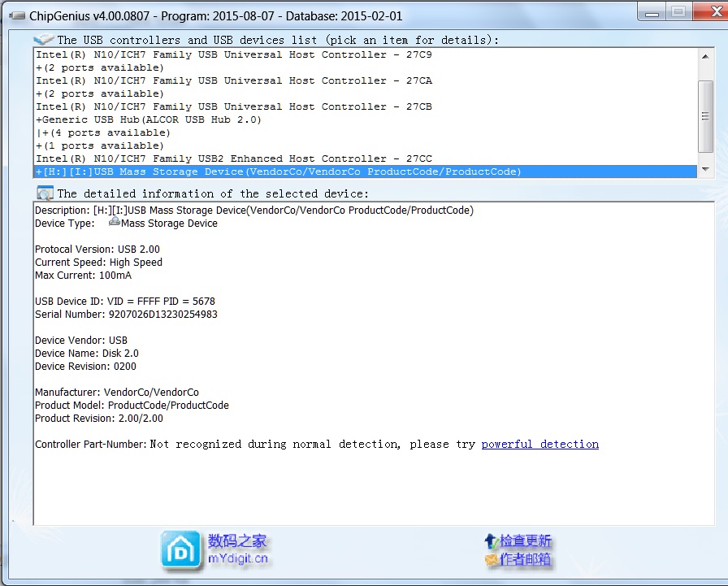
Task: Click the disabled maximize window button
Action: 678,12
